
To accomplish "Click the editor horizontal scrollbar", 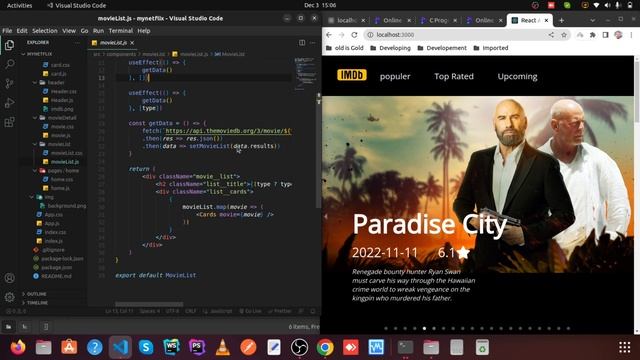I will (149, 304).
